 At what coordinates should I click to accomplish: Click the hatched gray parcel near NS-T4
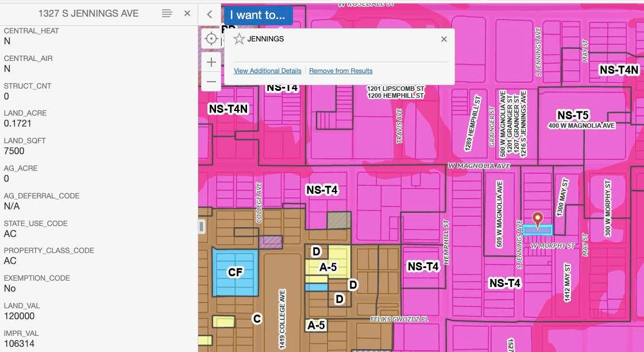(338, 220)
